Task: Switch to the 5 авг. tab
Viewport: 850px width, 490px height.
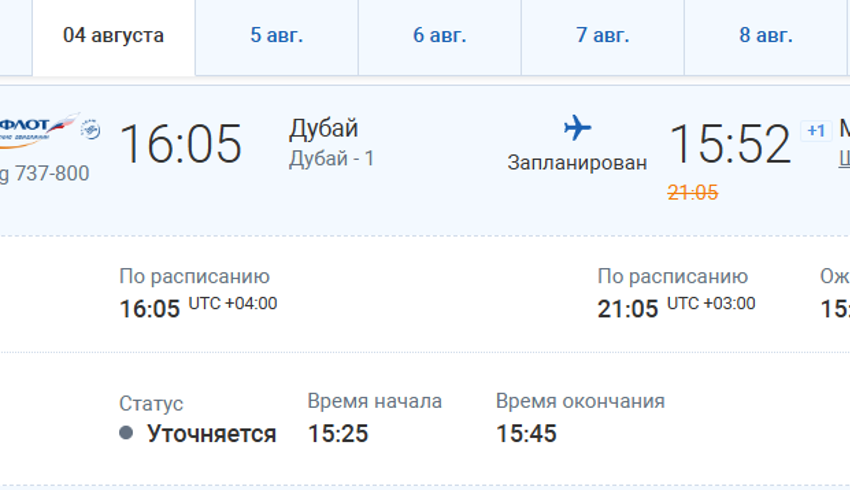Action: click(276, 36)
